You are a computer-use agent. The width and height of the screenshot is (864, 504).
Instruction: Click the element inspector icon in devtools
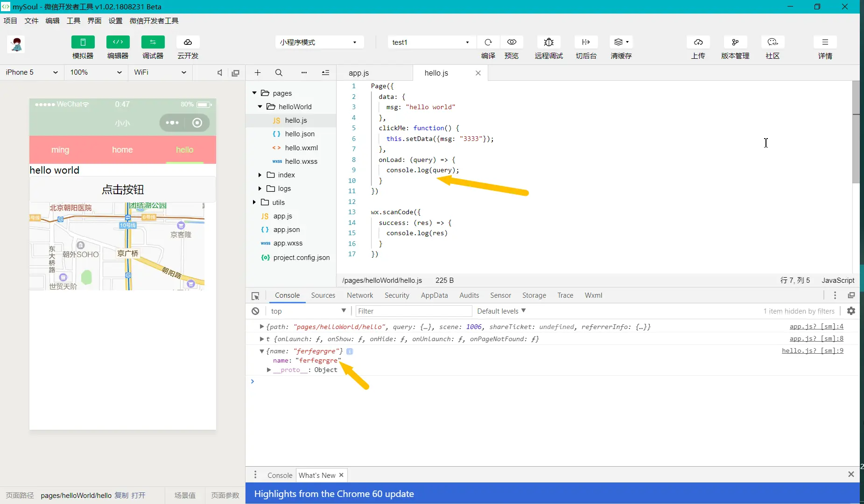click(x=255, y=296)
